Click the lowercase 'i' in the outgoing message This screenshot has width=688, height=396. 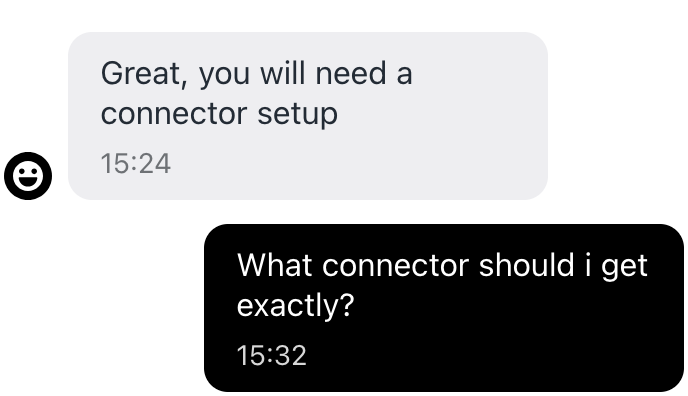(588, 265)
